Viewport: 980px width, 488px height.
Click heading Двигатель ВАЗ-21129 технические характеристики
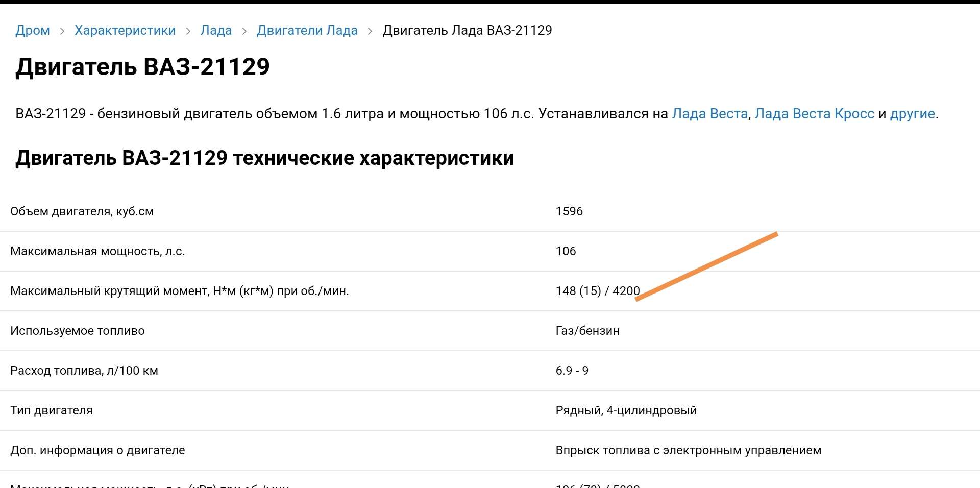(x=264, y=158)
